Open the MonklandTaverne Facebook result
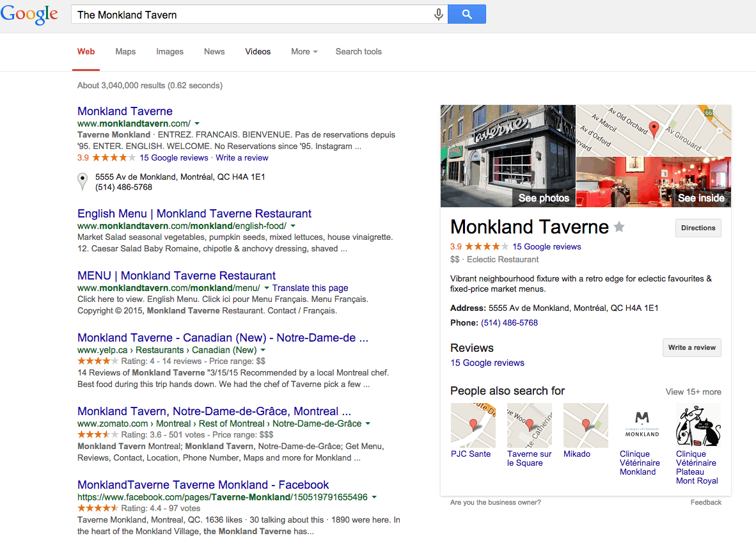This screenshot has height=538, width=756. tap(203, 485)
